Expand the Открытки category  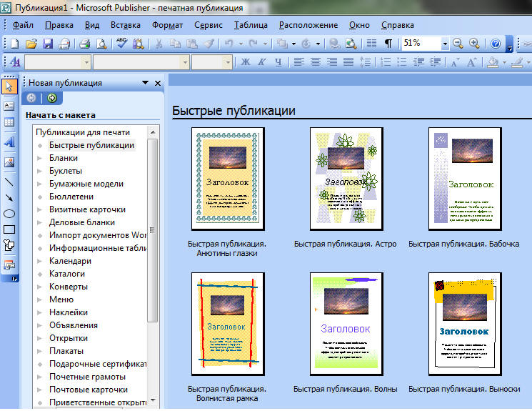[x=39, y=338]
